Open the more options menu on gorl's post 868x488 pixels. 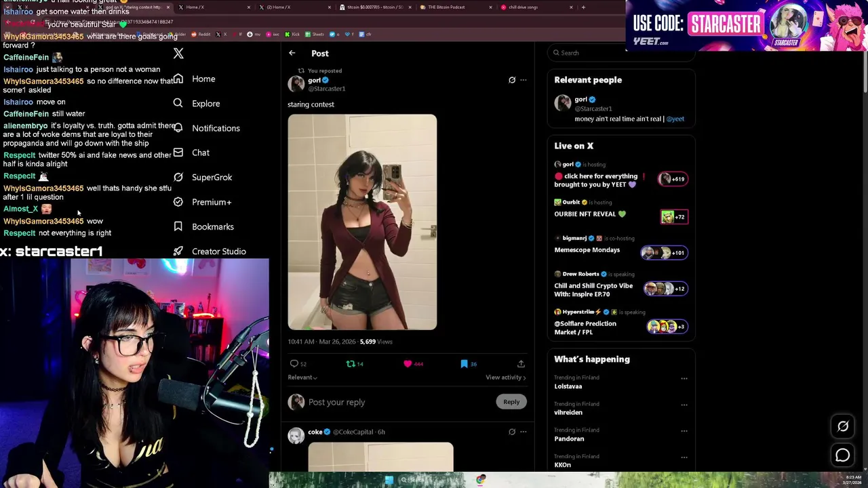click(523, 80)
